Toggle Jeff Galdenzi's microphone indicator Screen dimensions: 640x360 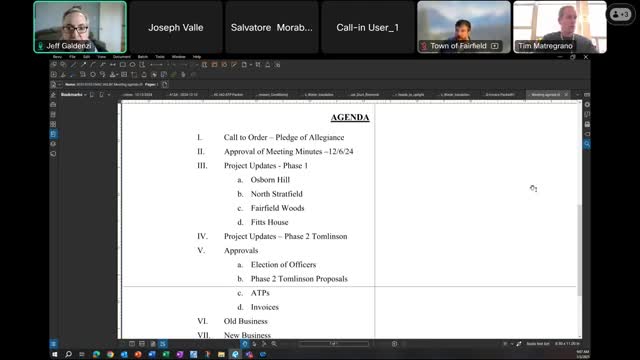coord(40,46)
